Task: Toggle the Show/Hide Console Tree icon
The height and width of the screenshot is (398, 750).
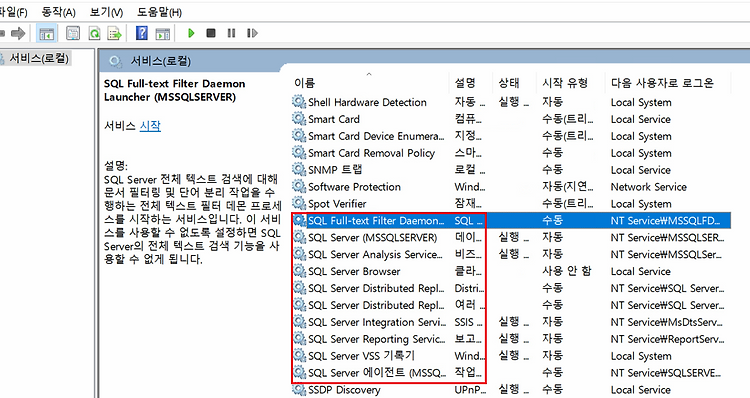Action: click(47, 33)
